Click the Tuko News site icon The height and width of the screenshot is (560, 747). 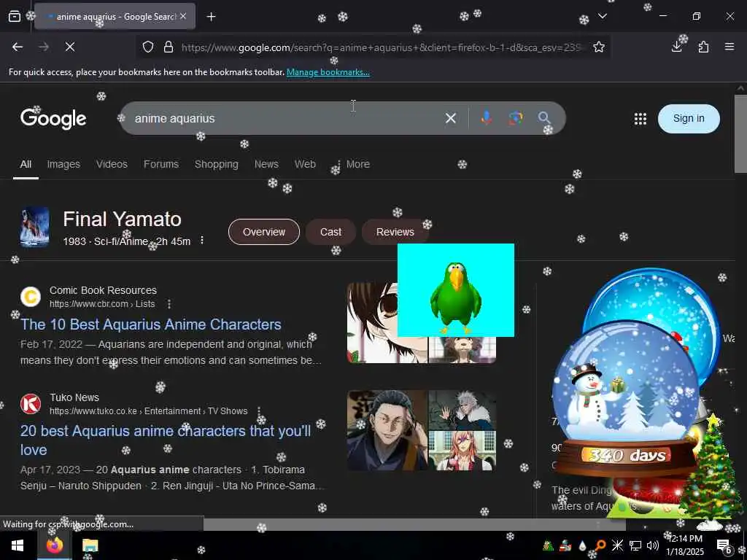point(31,404)
